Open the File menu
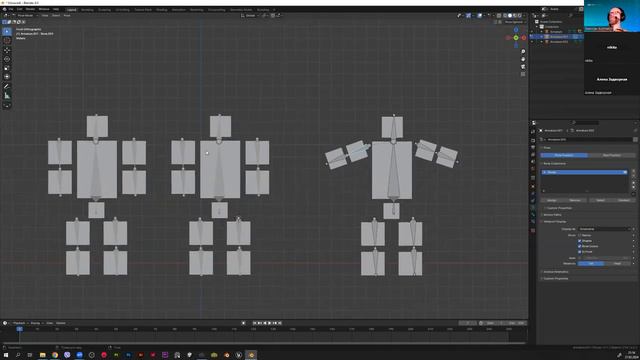The width and height of the screenshot is (640, 360). tap(11, 9)
